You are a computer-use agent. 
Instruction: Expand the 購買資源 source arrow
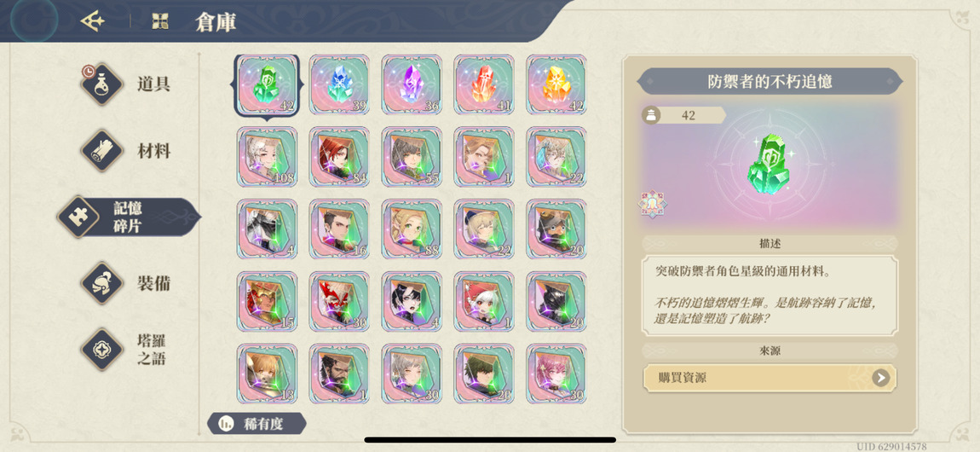pyautogui.click(x=880, y=378)
